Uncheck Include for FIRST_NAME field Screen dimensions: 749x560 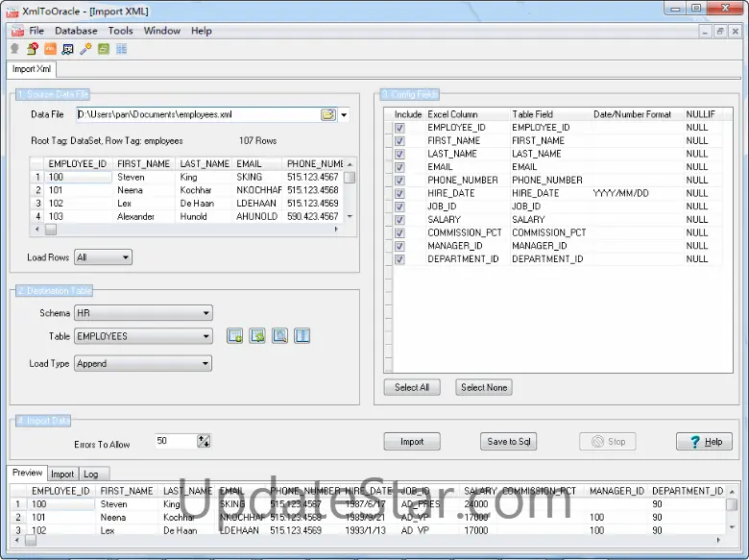point(399,141)
